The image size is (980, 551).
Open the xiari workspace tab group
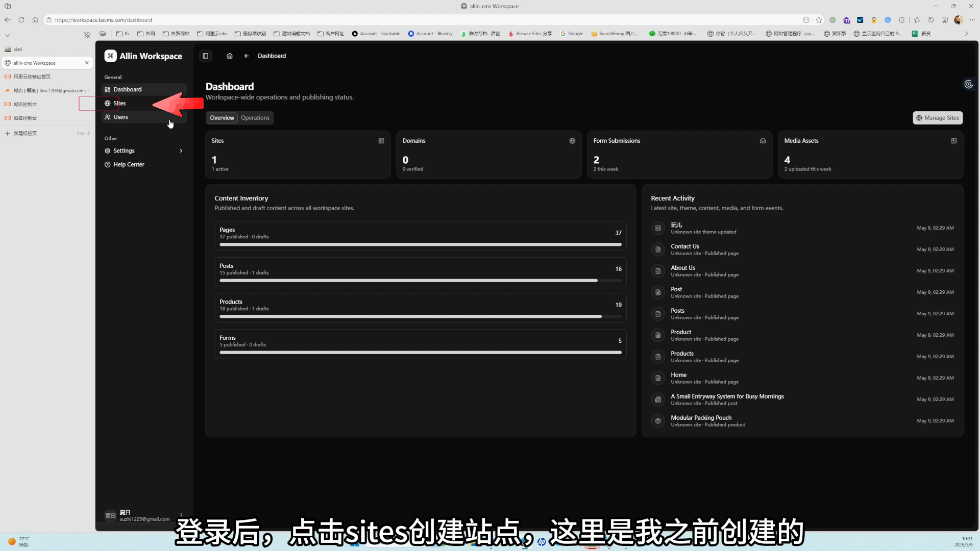47,49
